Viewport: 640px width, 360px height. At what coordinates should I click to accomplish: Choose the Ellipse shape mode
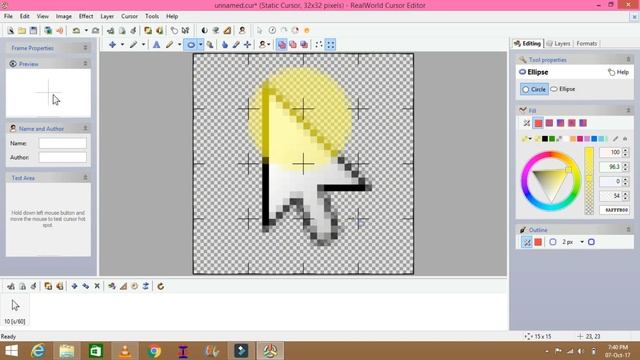click(x=563, y=89)
